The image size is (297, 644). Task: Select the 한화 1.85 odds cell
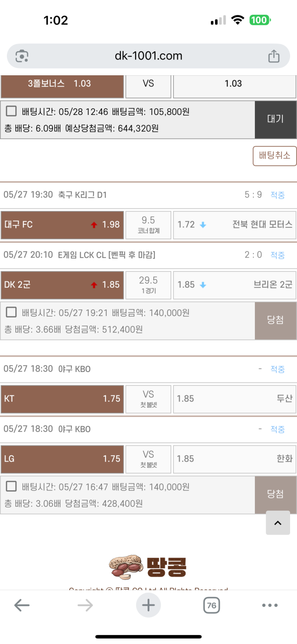point(235,459)
